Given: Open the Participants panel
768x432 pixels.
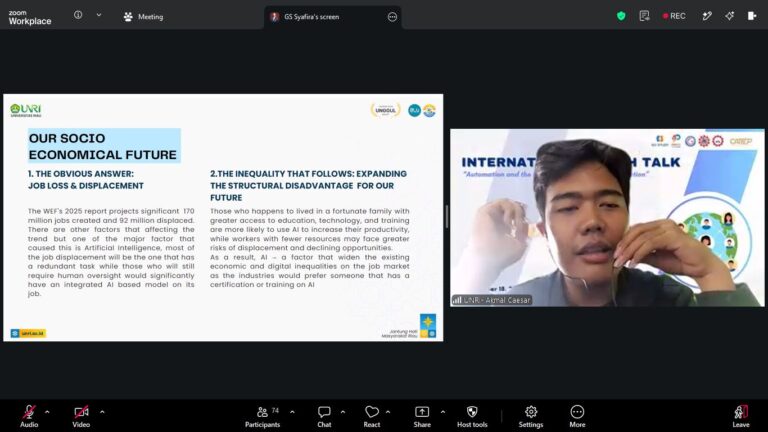Looking at the screenshot, I should 263,416.
